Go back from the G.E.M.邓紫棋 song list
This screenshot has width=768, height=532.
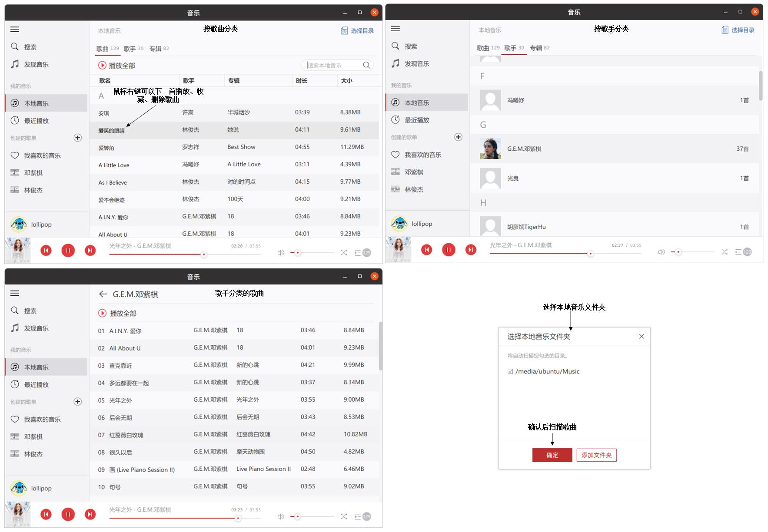(x=103, y=294)
